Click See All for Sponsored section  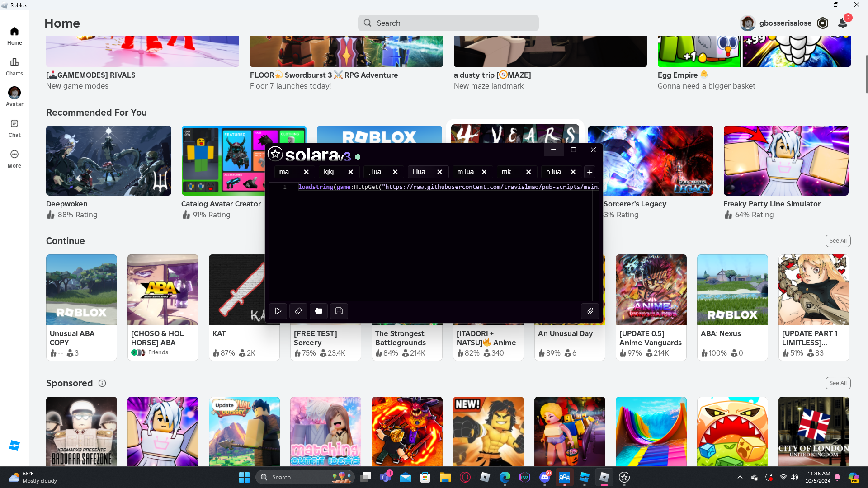pyautogui.click(x=838, y=383)
